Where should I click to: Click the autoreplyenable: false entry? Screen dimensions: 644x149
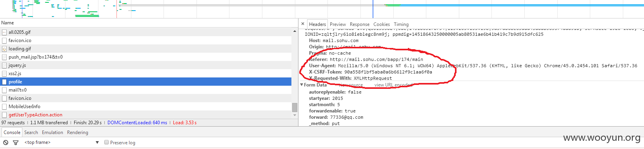click(335, 92)
